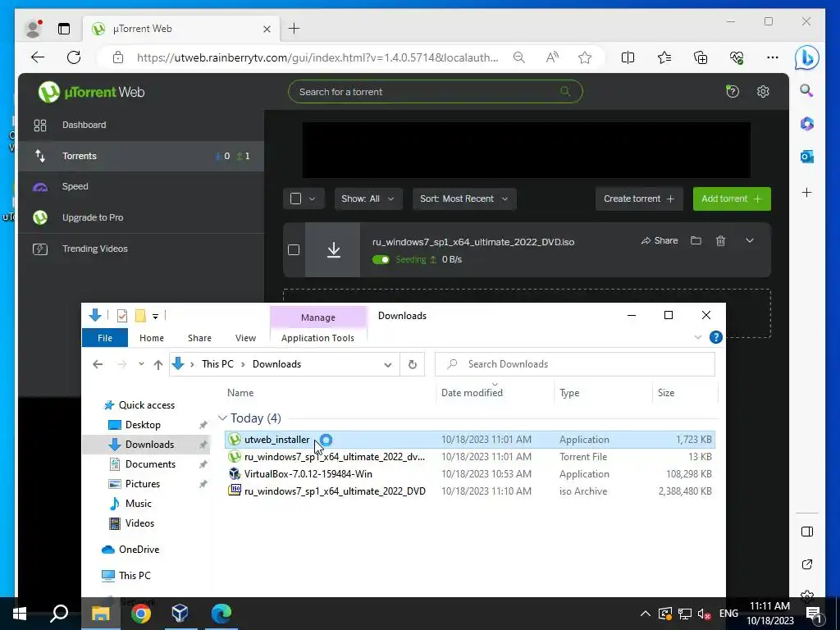Open uTorrent settings gear
Screen dimensions: 840x630
coord(763,92)
